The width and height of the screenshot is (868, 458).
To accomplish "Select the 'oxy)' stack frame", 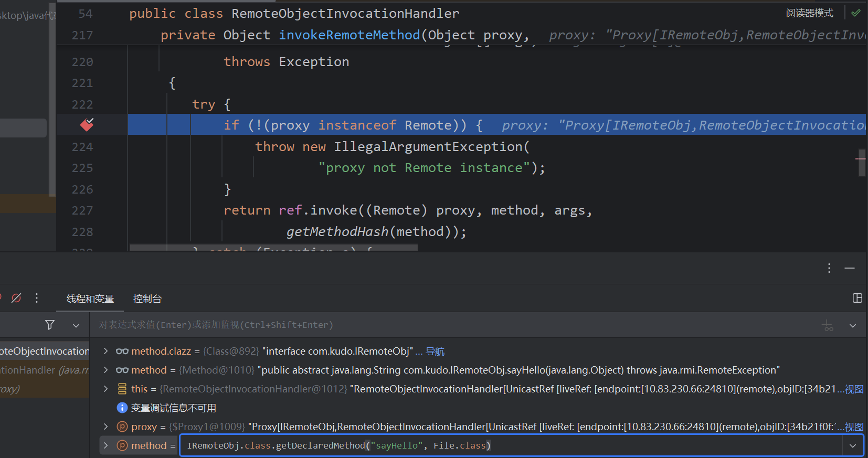I will (45, 389).
